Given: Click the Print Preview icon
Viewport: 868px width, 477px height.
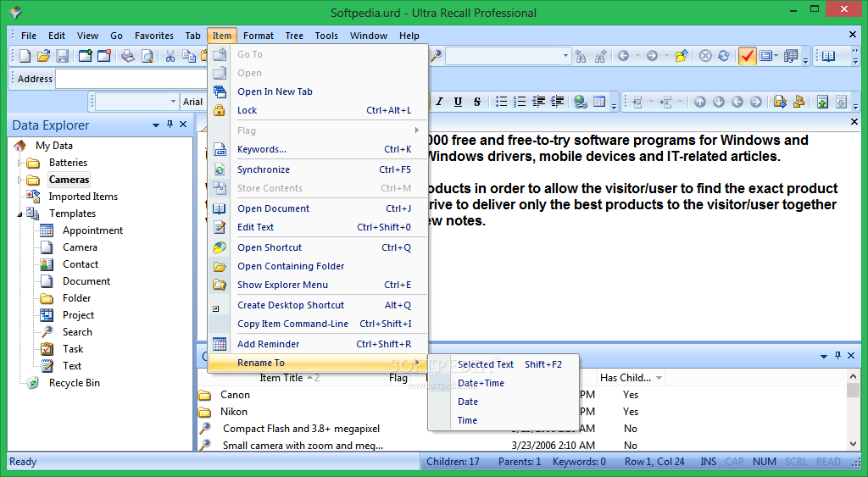Looking at the screenshot, I should pyautogui.click(x=147, y=56).
